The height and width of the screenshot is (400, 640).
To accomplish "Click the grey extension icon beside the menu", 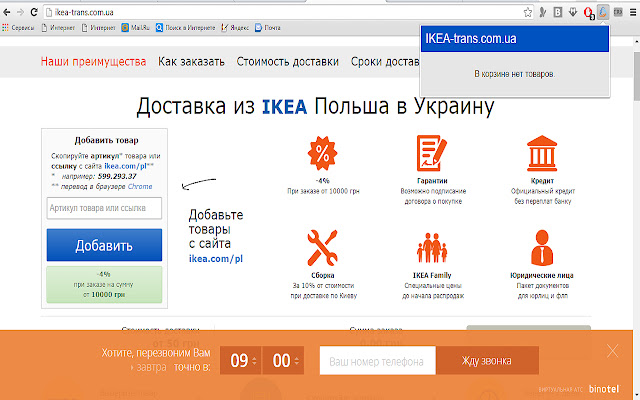I will point(618,13).
